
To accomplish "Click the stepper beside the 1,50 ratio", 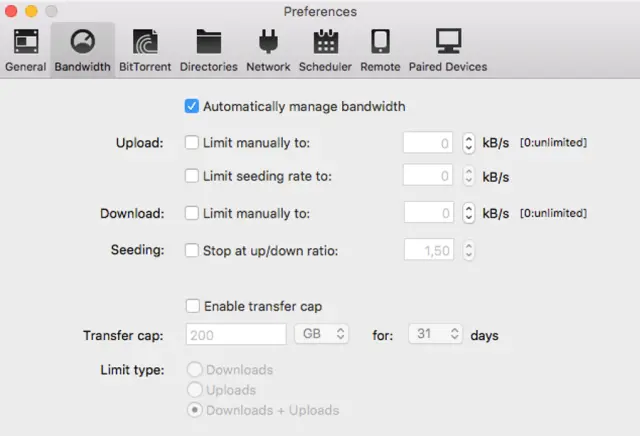I will pos(468,250).
